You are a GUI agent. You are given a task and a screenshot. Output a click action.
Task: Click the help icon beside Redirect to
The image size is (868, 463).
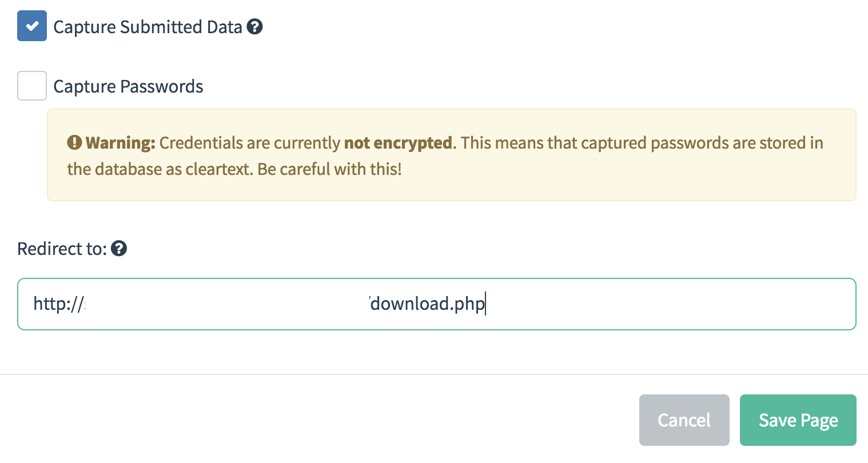[x=119, y=249]
